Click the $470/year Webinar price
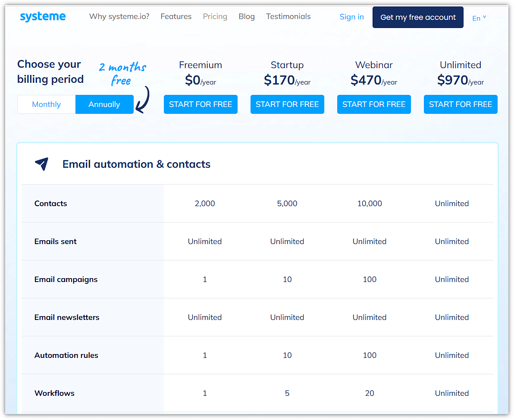This screenshot has width=514, height=420. [374, 80]
